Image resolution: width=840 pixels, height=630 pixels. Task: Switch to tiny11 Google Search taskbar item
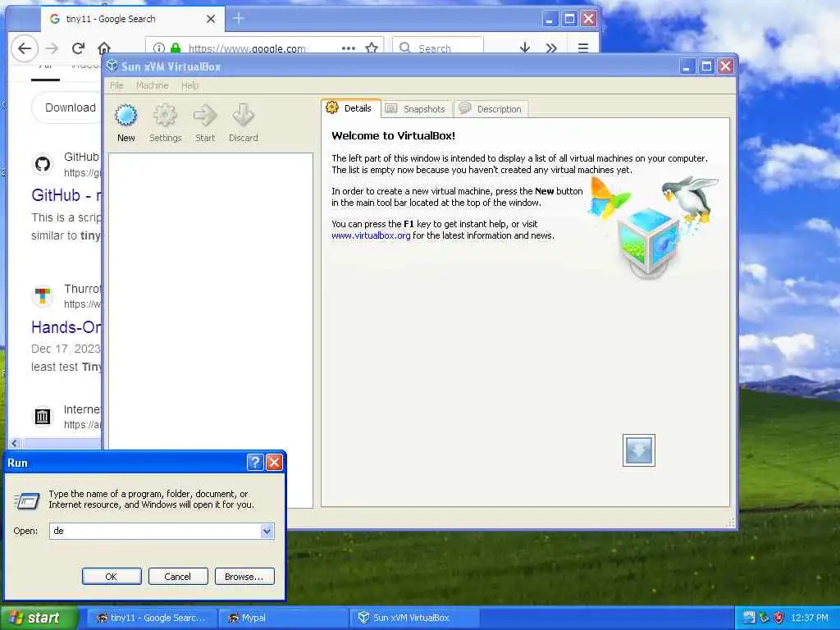tap(152, 618)
